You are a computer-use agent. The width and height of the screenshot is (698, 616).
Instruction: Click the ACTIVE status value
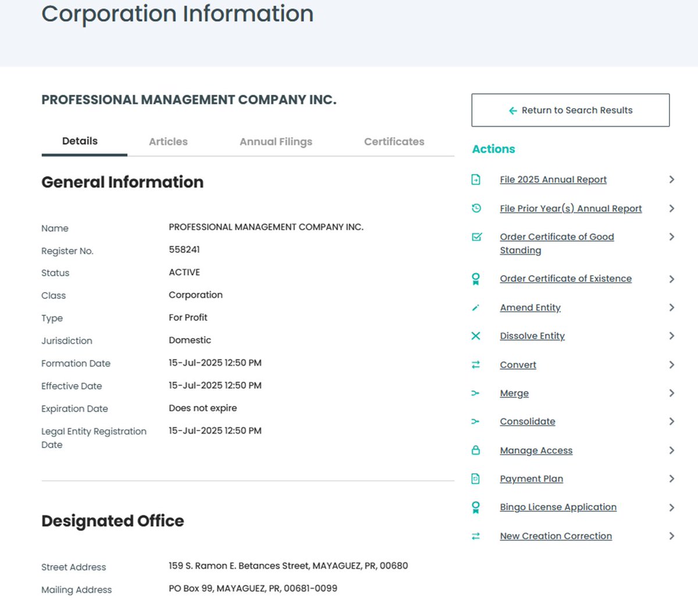click(x=184, y=272)
